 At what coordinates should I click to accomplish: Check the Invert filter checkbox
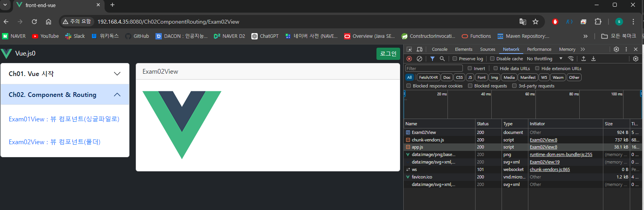(470, 68)
